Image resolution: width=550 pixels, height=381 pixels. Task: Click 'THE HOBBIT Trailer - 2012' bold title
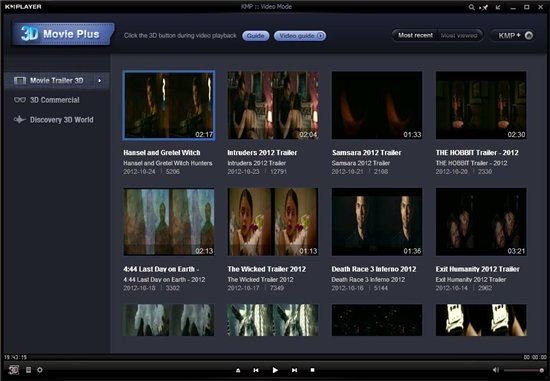pyautogui.click(x=477, y=153)
